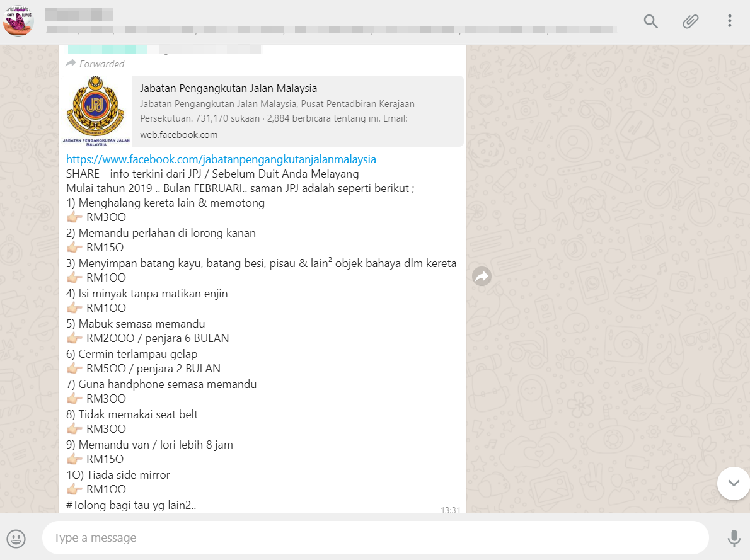Jump to latest messages with the down chevron
Viewport: 750px width, 560px height.
point(733,483)
